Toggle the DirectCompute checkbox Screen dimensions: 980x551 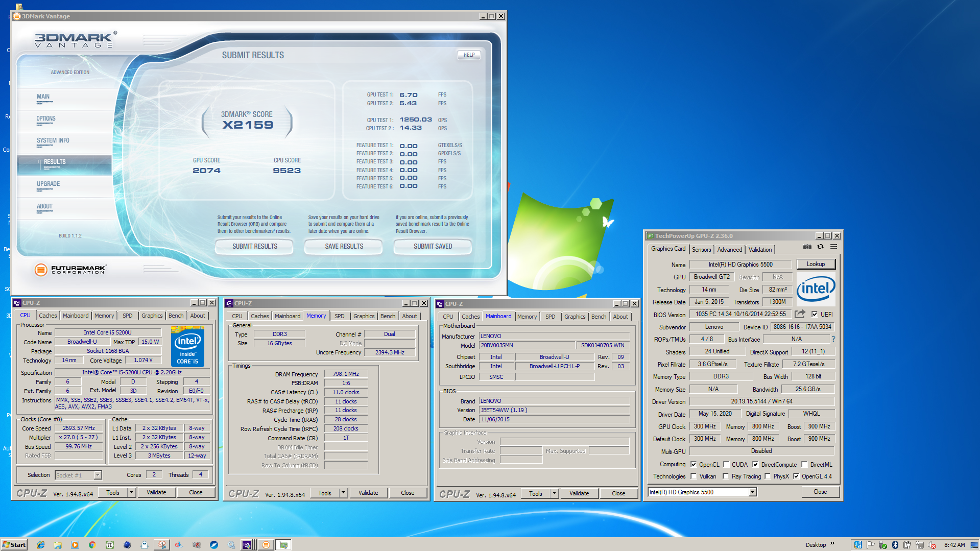[x=755, y=465]
